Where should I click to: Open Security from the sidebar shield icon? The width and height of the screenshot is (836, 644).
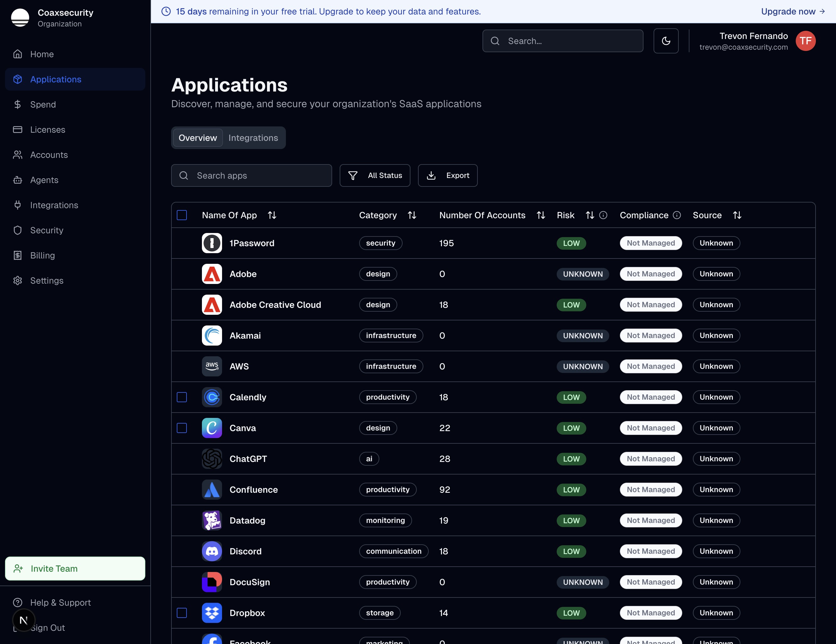point(18,230)
